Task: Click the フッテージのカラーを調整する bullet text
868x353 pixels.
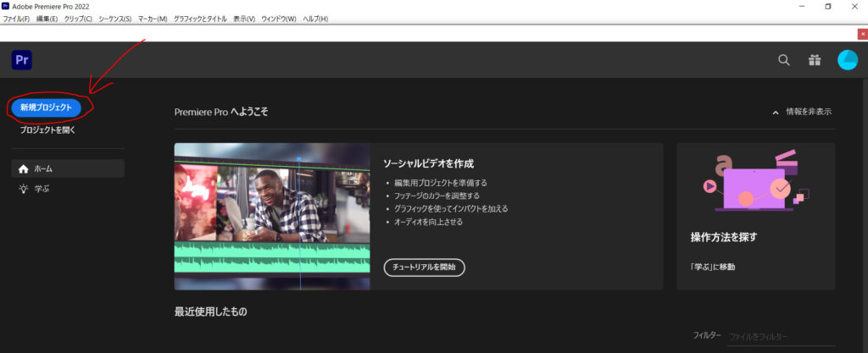Action: click(x=437, y=196)
